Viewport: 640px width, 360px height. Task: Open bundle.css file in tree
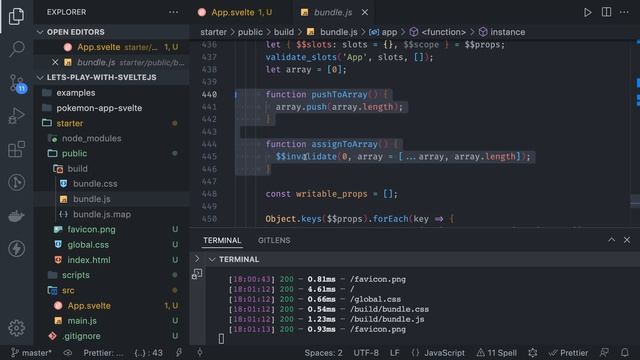coord(95,184)
